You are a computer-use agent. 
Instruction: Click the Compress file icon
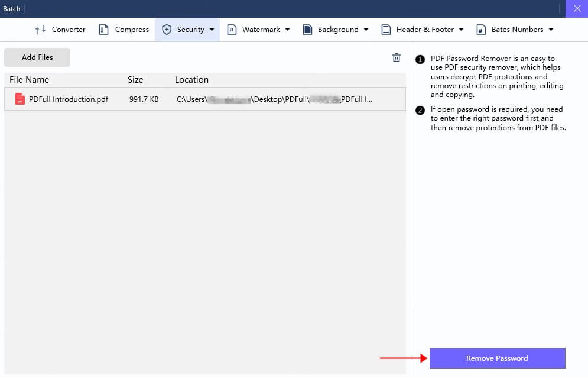pos(104,30)
